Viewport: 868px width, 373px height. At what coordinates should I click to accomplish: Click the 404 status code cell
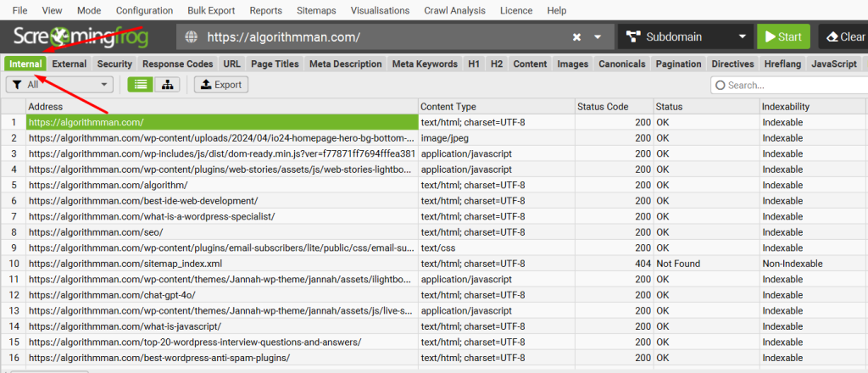click(614, 264)
